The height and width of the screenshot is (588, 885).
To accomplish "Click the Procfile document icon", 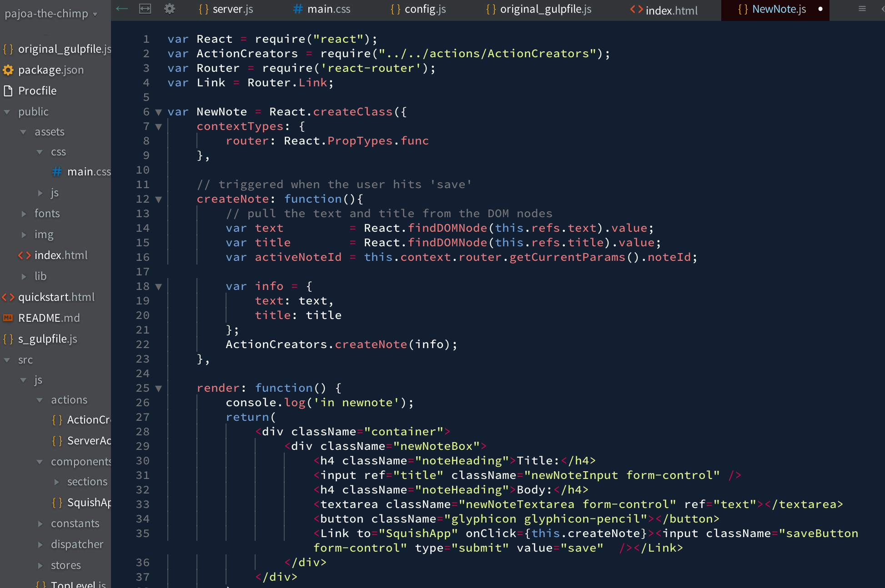I will (x=8, y=91).
